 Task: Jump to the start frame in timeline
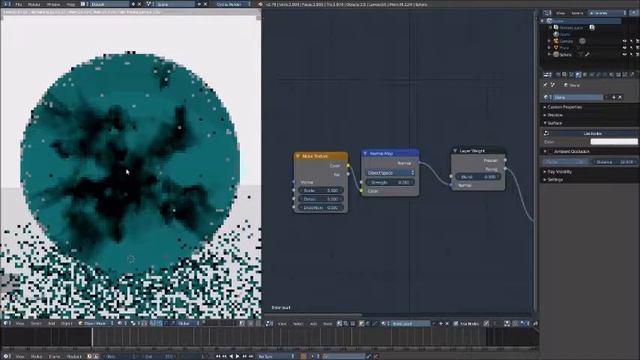218,356
